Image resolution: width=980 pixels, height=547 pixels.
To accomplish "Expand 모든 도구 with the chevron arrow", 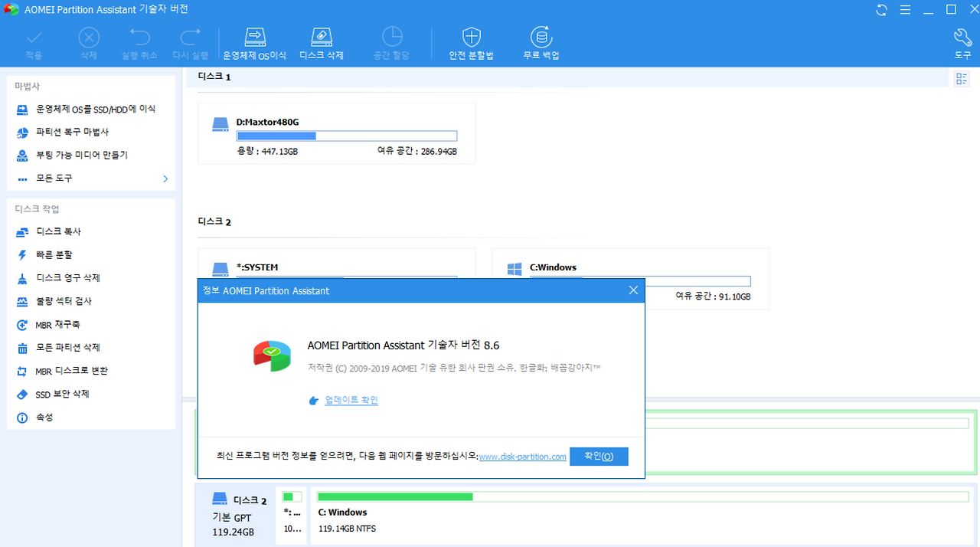I will coord(165,179).
